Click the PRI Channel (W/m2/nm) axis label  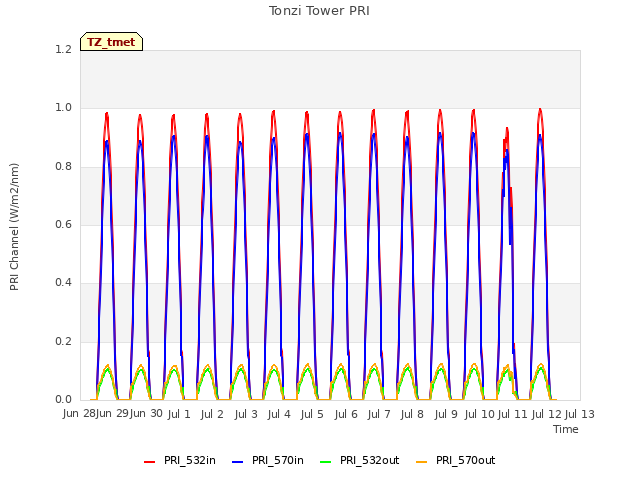pyautogui.click(x=14, y=227)
